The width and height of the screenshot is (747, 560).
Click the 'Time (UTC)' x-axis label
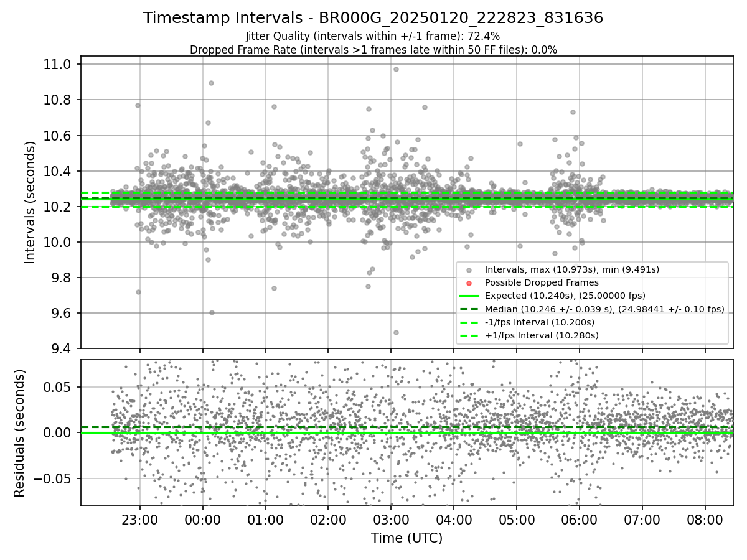(407, 538)
